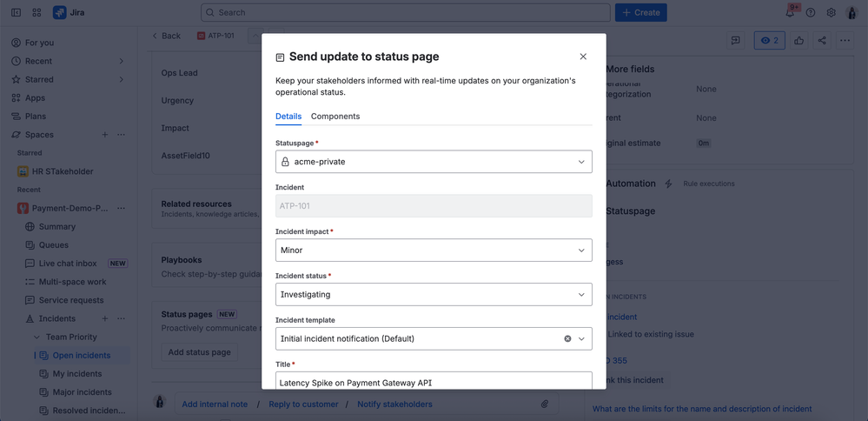The height and width of the screenshot is (421, 868).
Task: Go Back to previous page
Action: pos(166,36)
